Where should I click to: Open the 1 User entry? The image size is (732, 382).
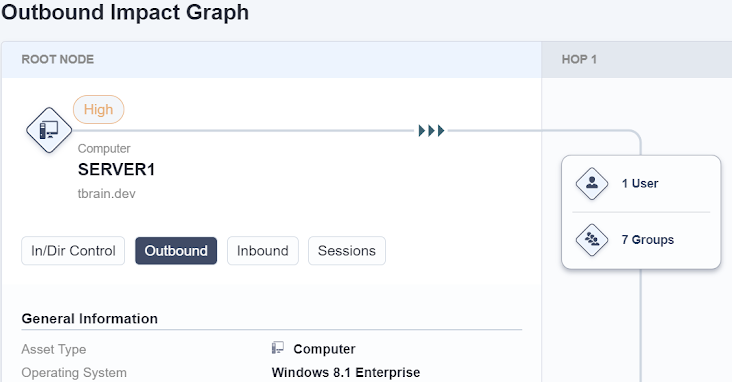pos(640,184)
